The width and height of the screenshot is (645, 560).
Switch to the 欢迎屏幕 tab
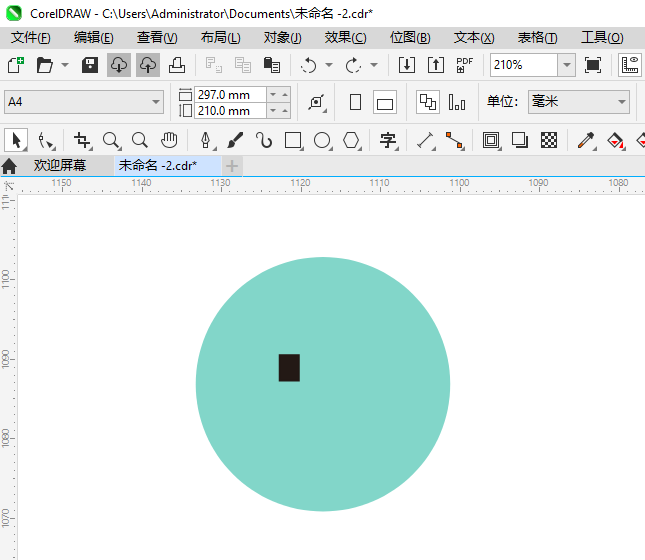tap(60, 165)
